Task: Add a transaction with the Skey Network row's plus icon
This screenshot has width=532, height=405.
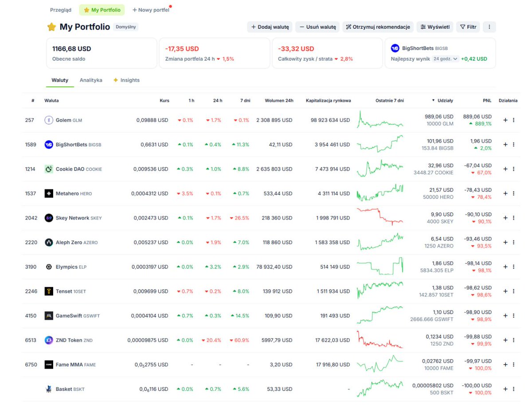Action: [505, 218]
